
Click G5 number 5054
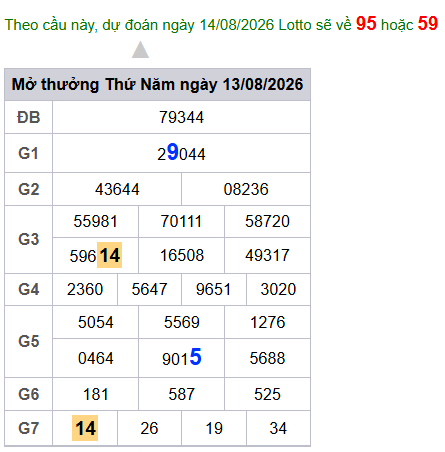coord(96,322)
